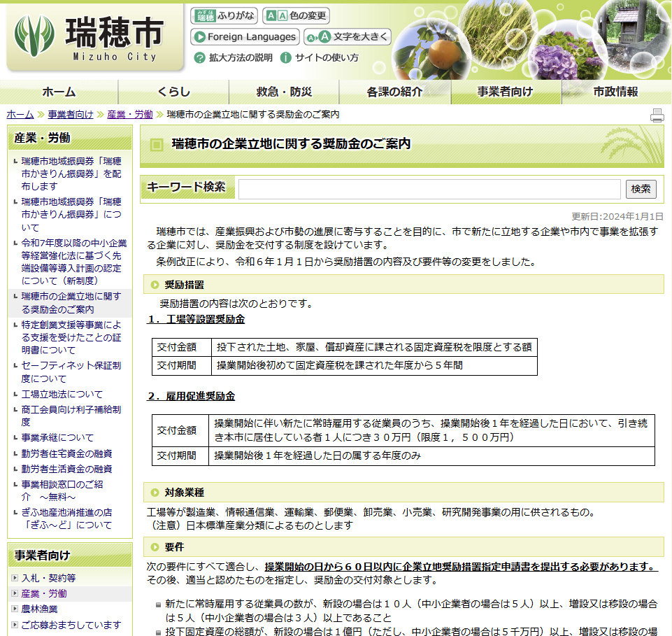Click the 1．工場等設置奨励金 heading
This screenshot has width=672, height=636.
point(196,320)
